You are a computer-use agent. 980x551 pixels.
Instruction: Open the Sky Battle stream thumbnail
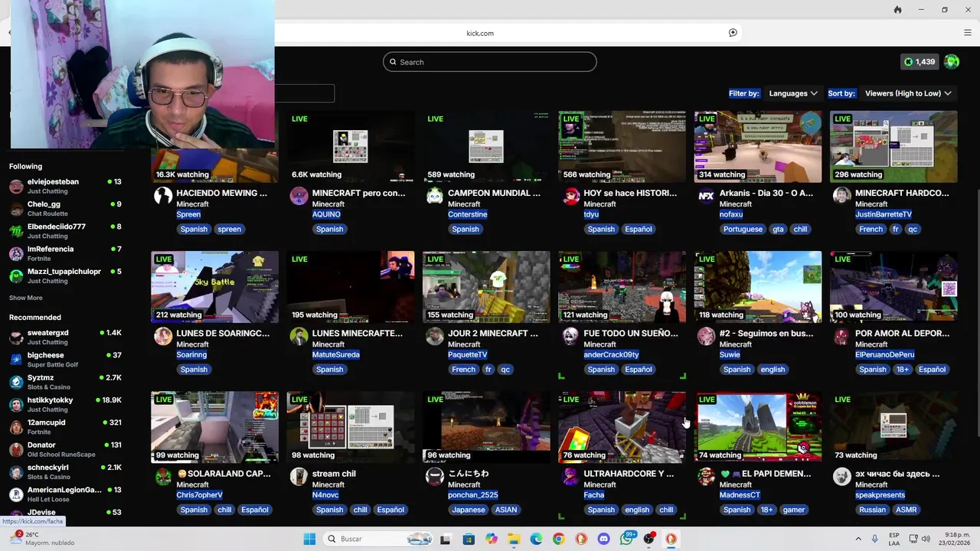pos(214,287)
